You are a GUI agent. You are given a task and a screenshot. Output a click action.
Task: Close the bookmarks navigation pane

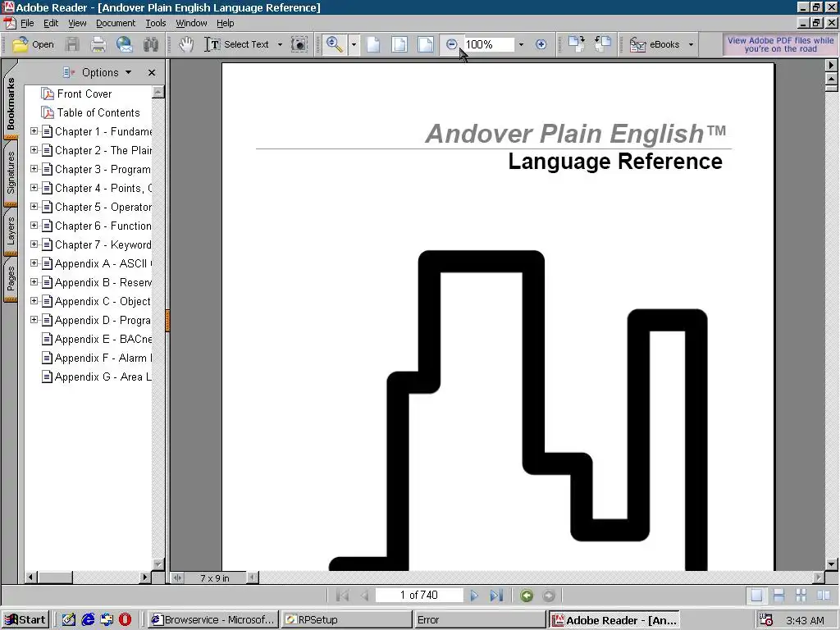(x=152, y=72)
